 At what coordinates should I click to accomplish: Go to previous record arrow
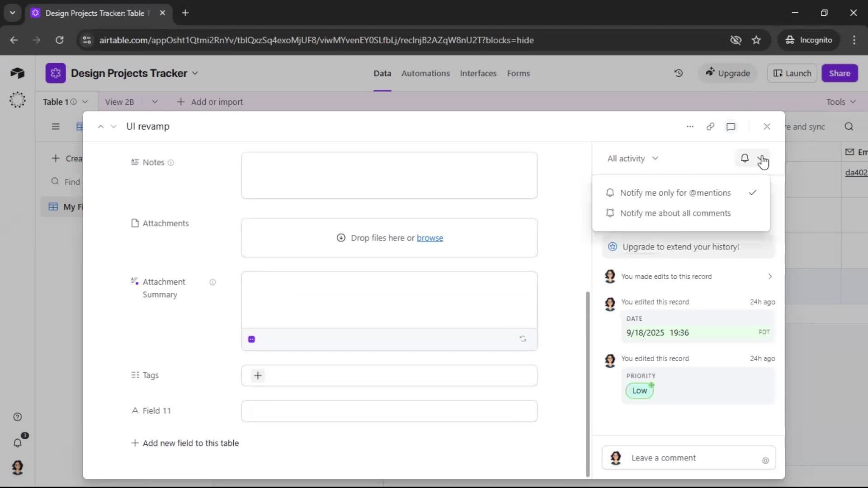pyautogui.click(x=101, y=127)
